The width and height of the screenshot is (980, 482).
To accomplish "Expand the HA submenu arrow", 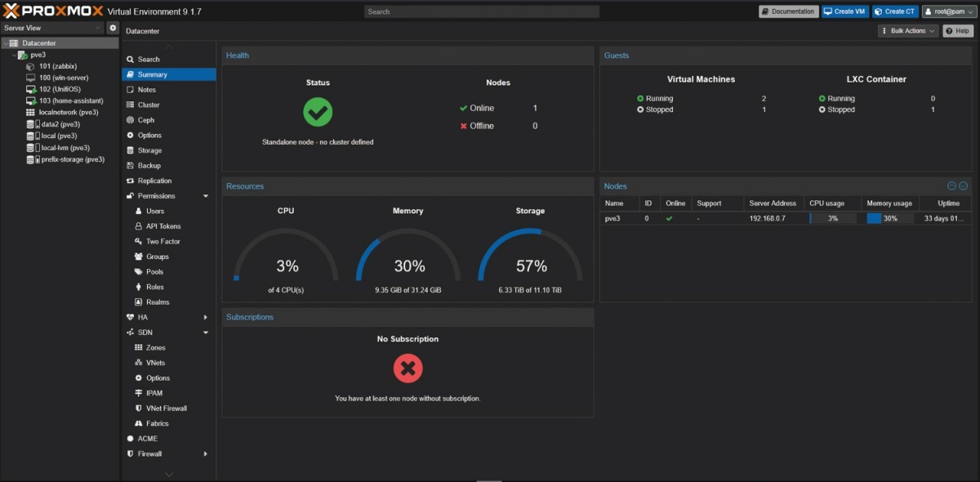I will 206,317.
